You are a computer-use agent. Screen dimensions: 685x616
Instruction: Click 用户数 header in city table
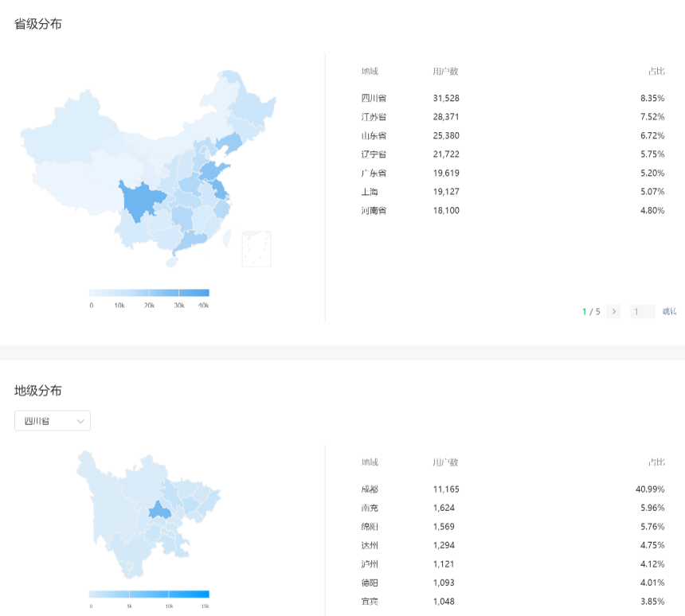(445, 462)
